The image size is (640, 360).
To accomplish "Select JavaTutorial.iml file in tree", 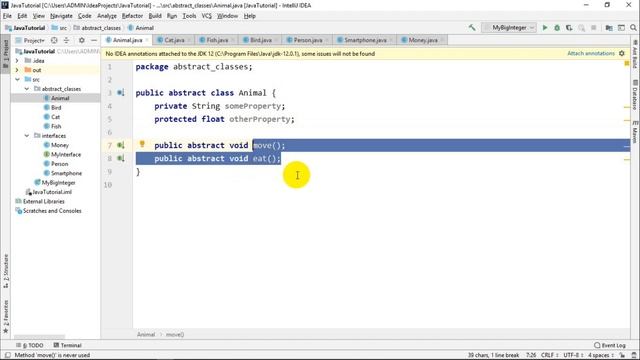I will tap(52, 192).
